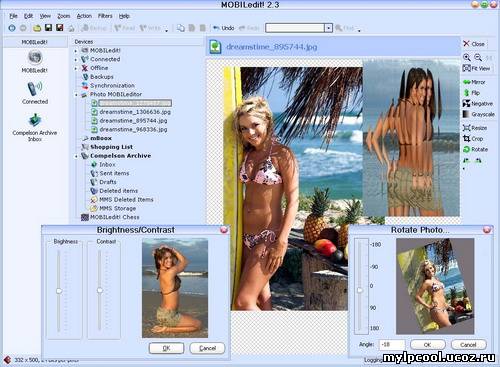Apply the Mirror tool

pos(474,82)
